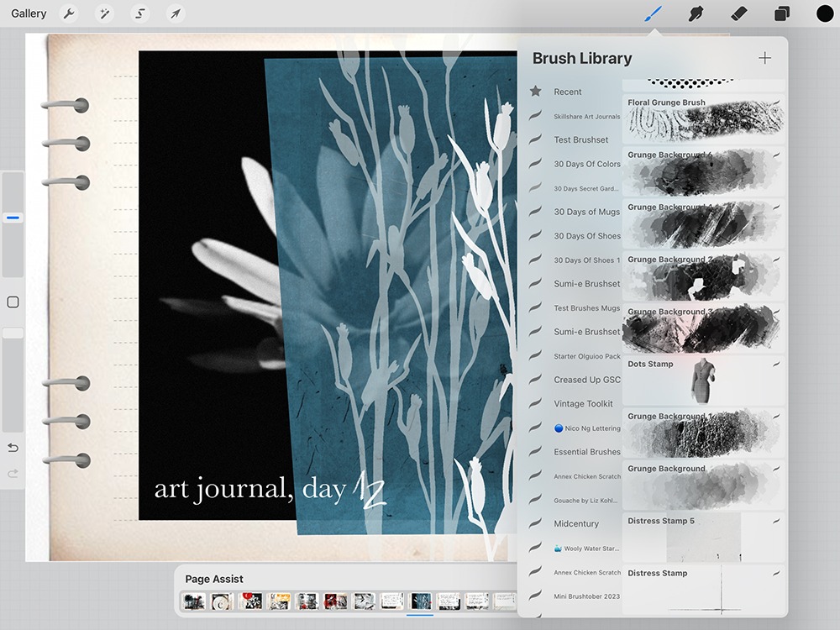
Task: Tap star icon beside Recent
Action: pyautogui.click(x=535, y=91)
